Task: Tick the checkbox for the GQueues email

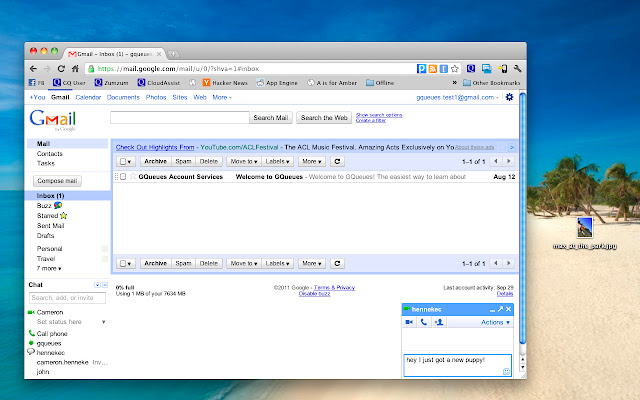Action: [x=122, y=176]
